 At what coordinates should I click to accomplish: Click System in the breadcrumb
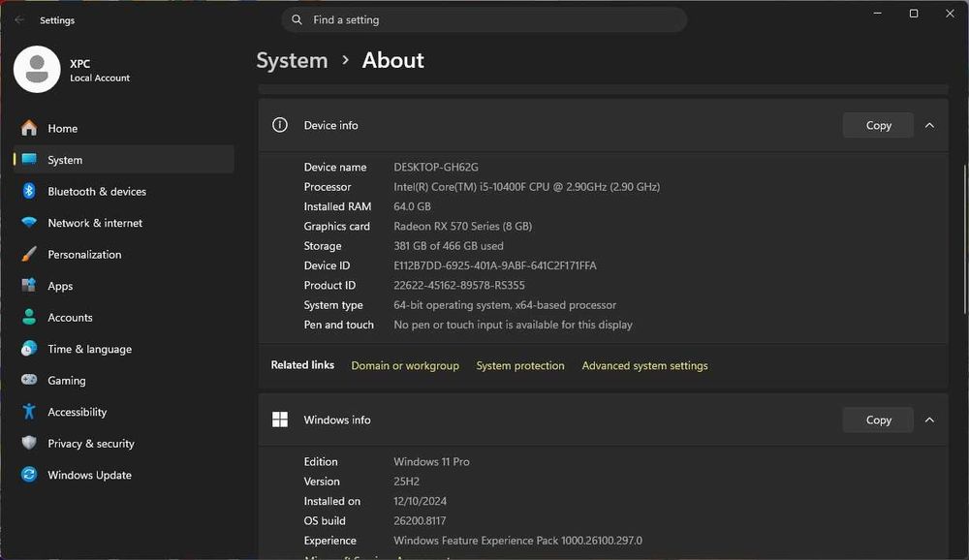[x=292, y=61]
